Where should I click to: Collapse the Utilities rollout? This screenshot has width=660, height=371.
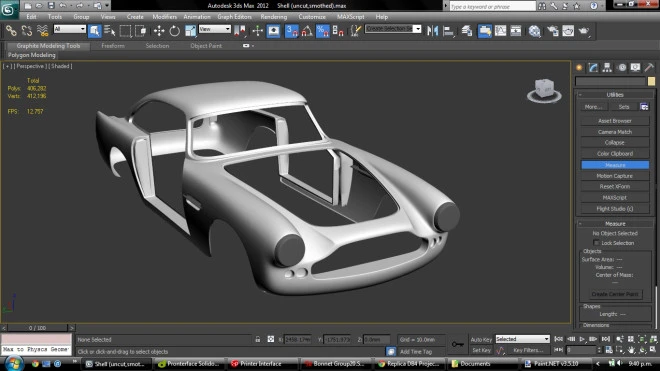[615, 95]
